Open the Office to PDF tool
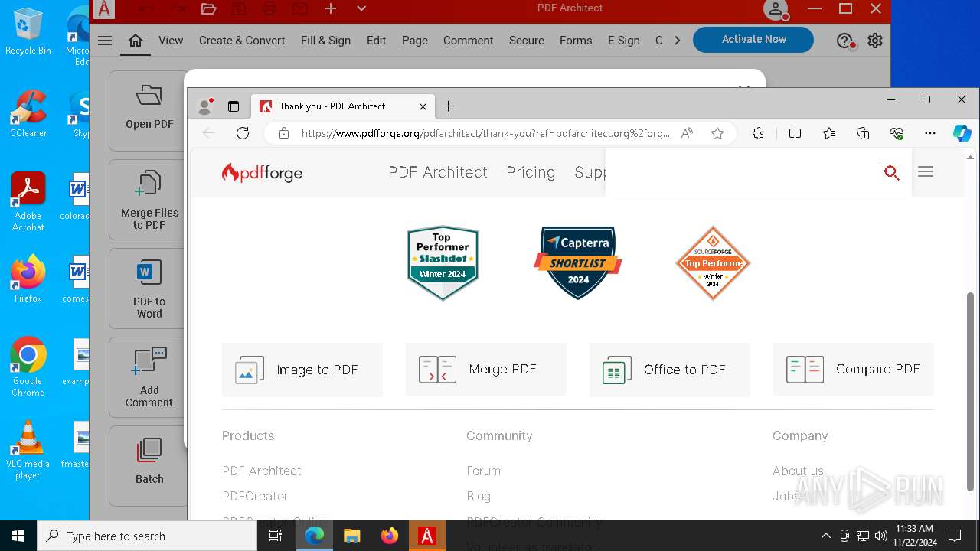The width and height of the screenshot is (980, 551). point(670,370)
